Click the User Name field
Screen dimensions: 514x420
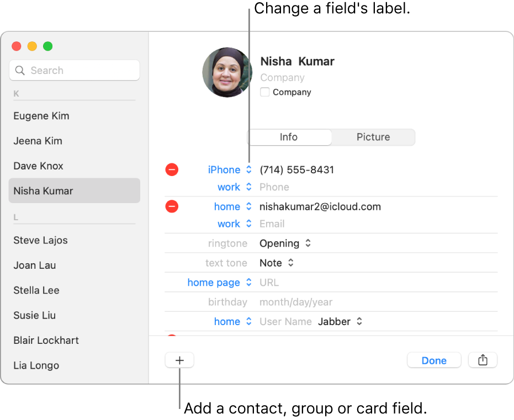tap(285, 321)
